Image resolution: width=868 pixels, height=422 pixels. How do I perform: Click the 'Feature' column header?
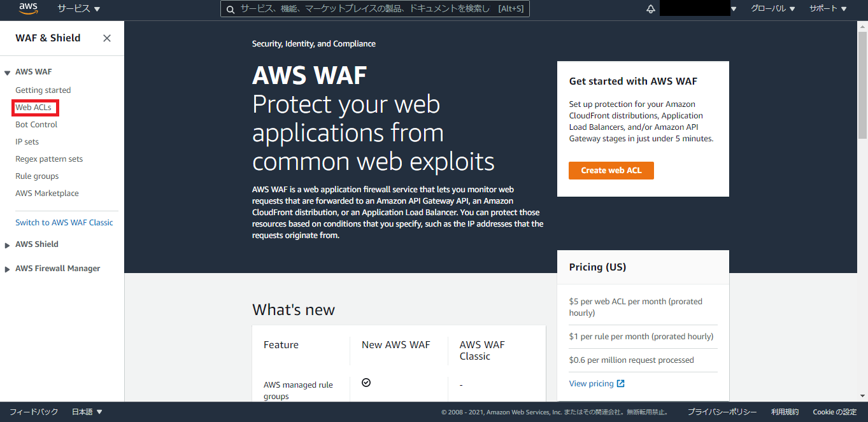point(281,345)
